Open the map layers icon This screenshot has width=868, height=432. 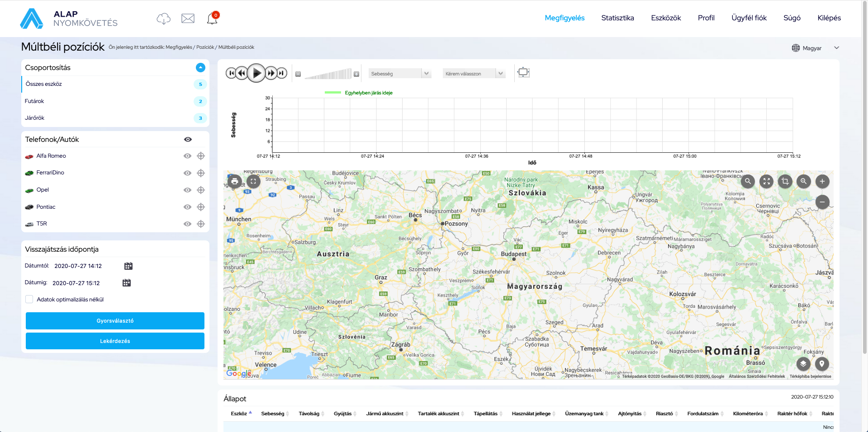(x=803, y=364)
